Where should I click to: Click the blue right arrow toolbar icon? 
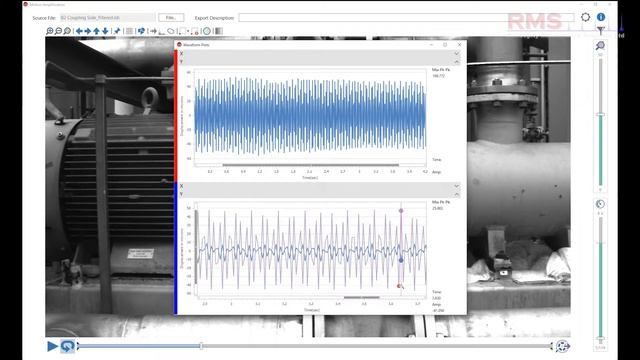click(x=88, y=31)
